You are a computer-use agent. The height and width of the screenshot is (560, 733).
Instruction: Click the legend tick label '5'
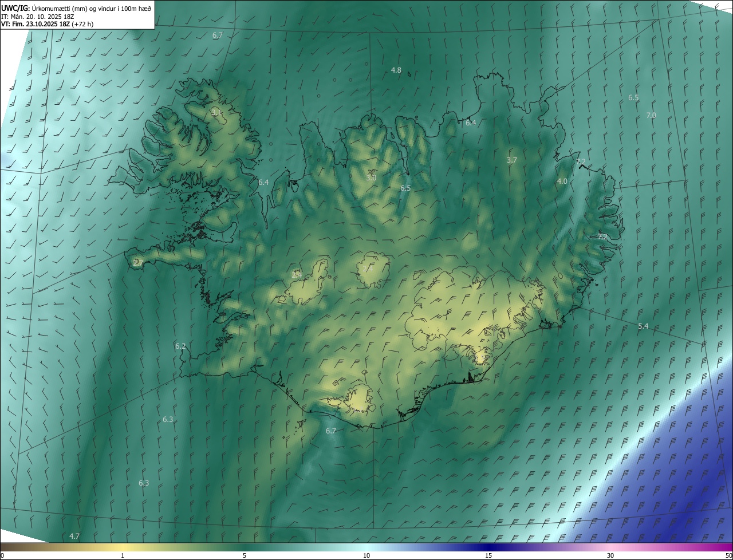[x=245, y=556]
